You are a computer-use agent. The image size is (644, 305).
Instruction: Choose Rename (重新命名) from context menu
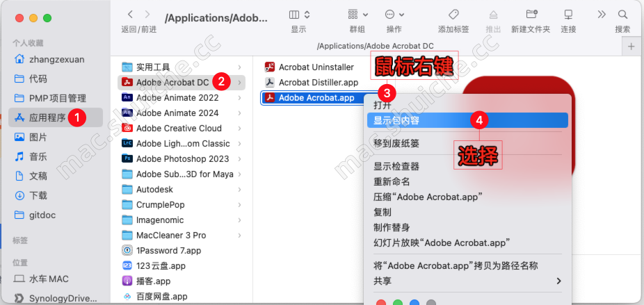392,181
